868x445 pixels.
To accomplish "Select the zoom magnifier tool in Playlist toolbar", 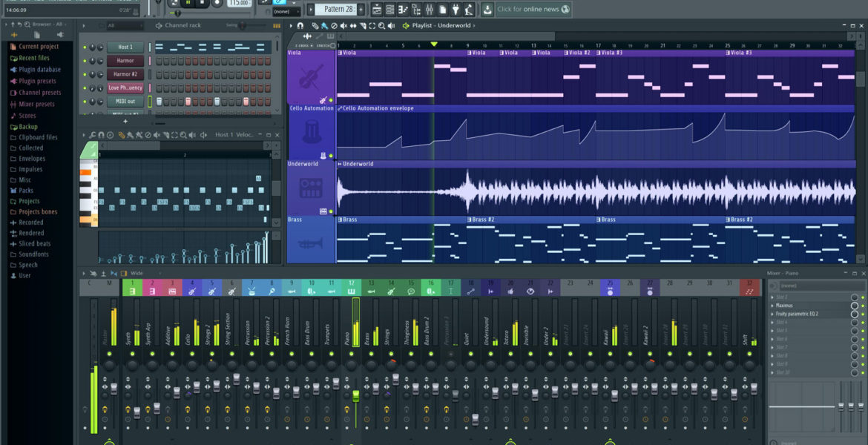I will pos(381,26).
